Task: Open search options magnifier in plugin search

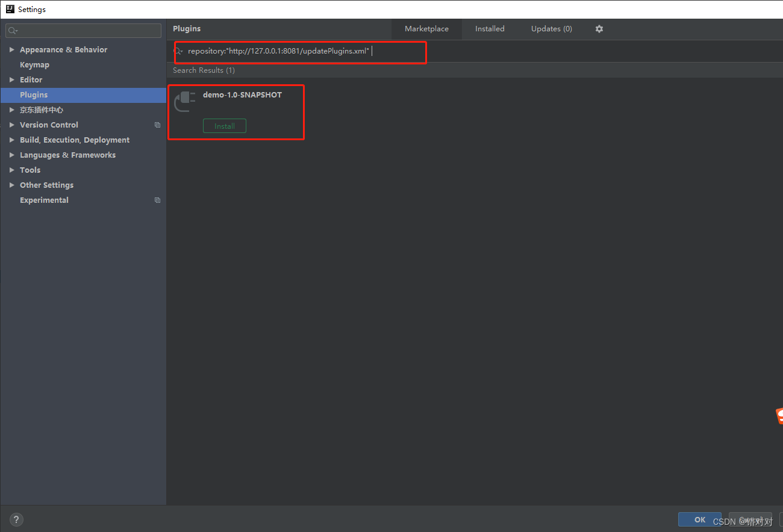Action: point(178,52)
